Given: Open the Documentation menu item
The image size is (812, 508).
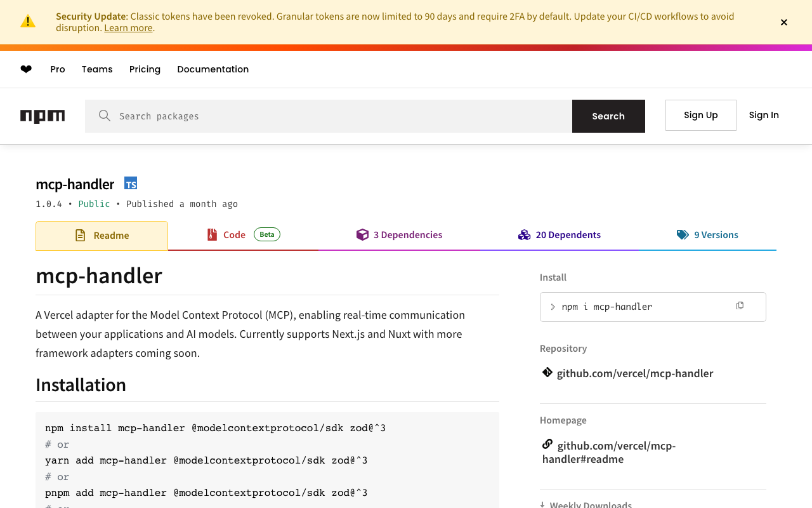Looking at the screenshot, I should pyautogui.click(x=213, y=69).
